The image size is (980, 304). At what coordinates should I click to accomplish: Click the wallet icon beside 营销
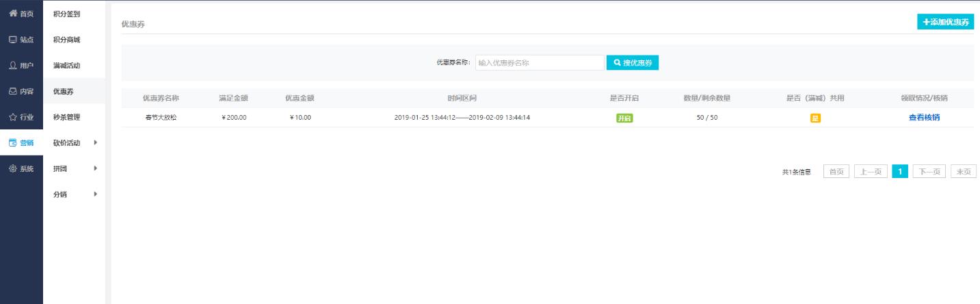[x=12, y=142]
